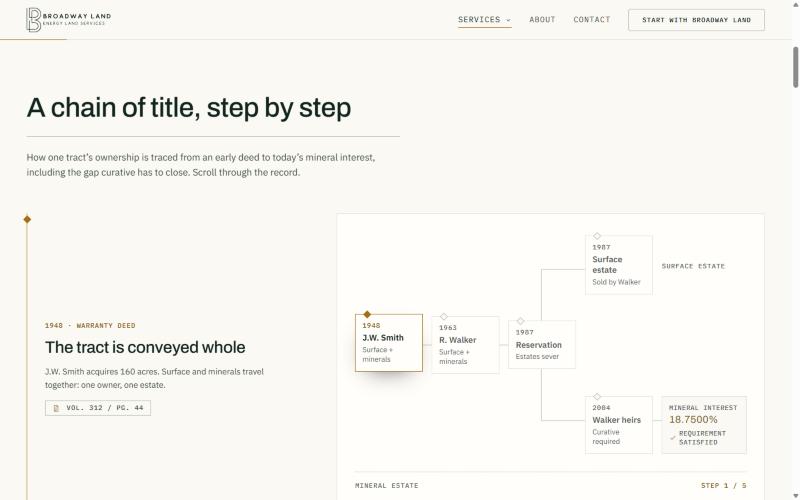Screen dimensions: 800x500
Task: Click the 'MINERAL ESTATE' label
Action: coord(387,486)
